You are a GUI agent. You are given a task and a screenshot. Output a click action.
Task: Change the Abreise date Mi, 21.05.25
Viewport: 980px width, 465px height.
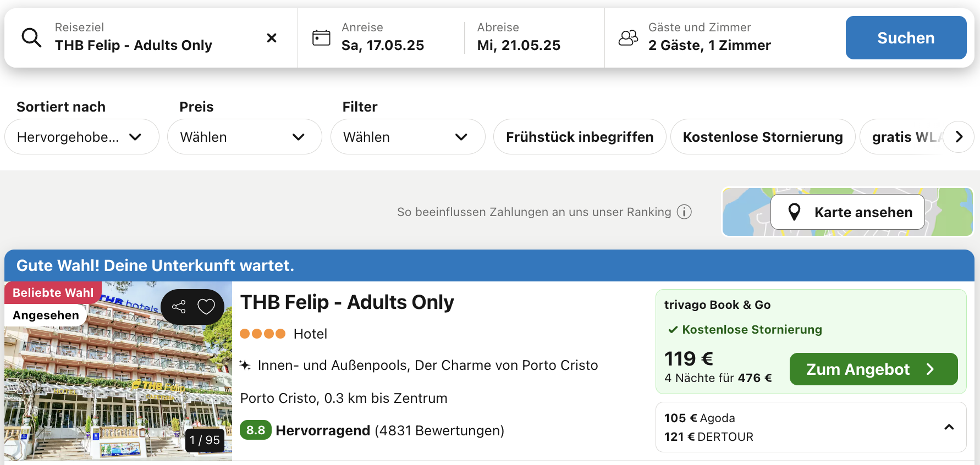point(519,37)
